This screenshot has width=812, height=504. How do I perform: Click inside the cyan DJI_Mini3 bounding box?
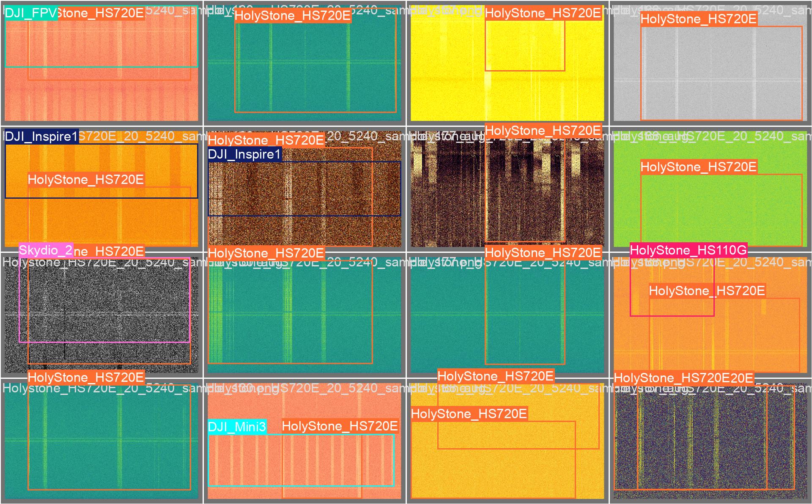(245, 461)
